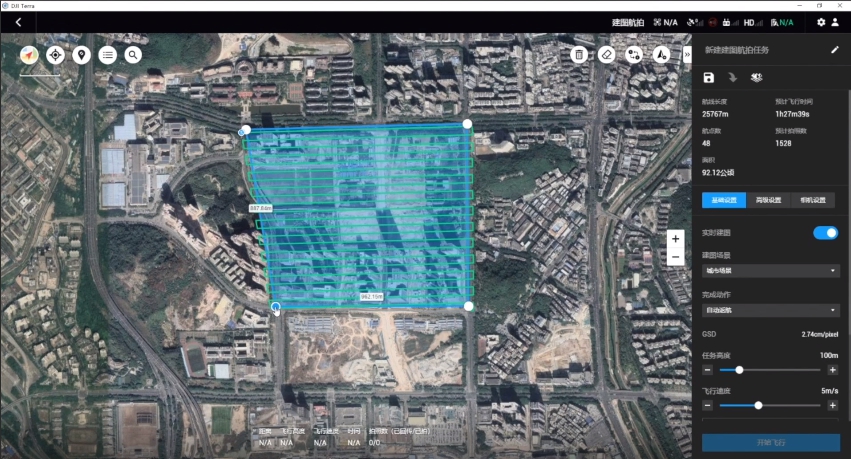Expand the 城市场景 mapping scene dropdown
The image size is (851, 459).
click(770, 270)
